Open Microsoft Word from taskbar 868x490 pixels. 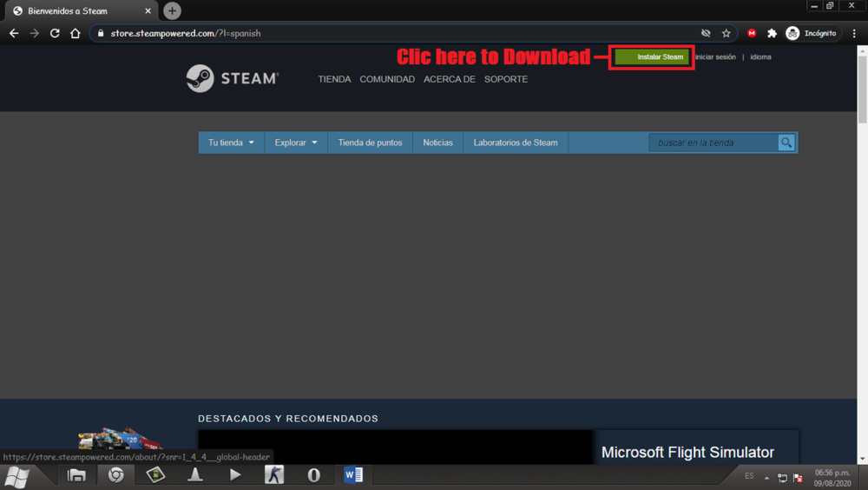click(x=353, y=475)
